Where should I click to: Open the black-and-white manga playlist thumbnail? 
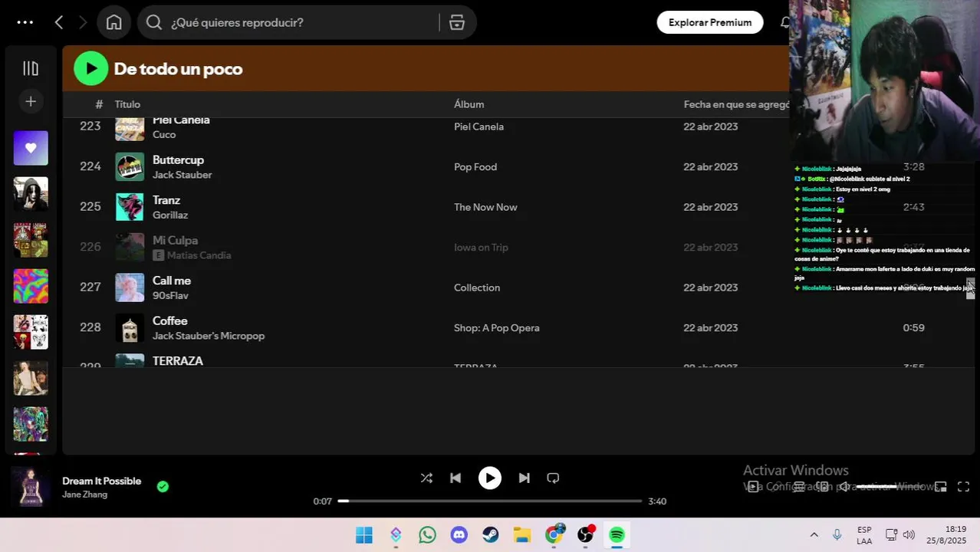tap(31, 332)
